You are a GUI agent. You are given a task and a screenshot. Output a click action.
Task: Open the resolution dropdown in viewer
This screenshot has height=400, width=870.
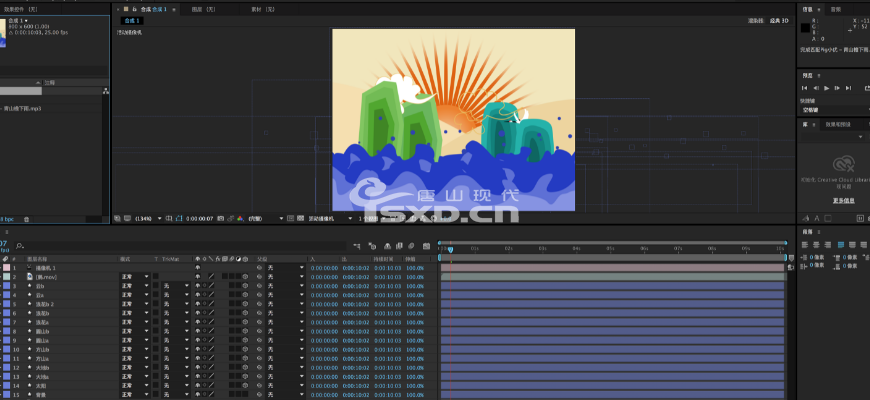coord(266,219)
